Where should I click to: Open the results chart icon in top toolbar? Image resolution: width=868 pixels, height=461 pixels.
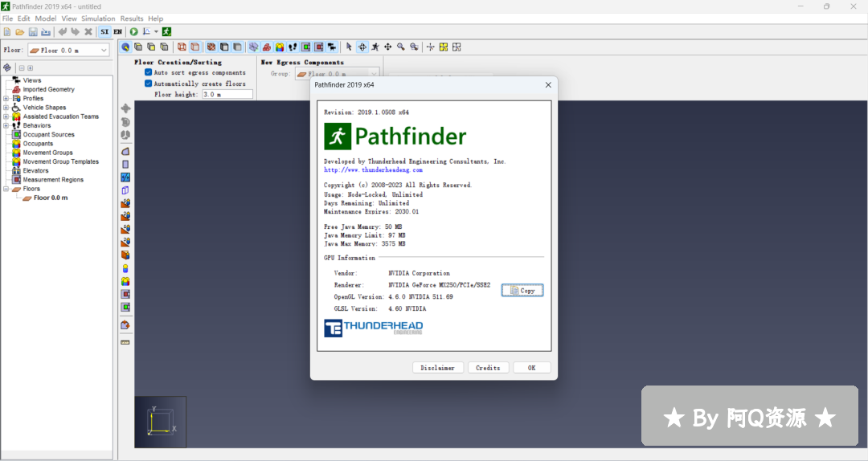point(147,31)
